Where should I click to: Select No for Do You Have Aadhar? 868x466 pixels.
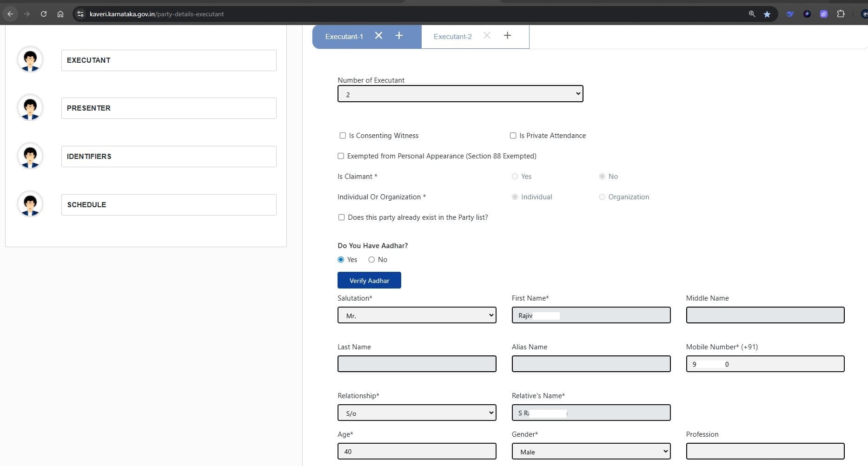371,260
